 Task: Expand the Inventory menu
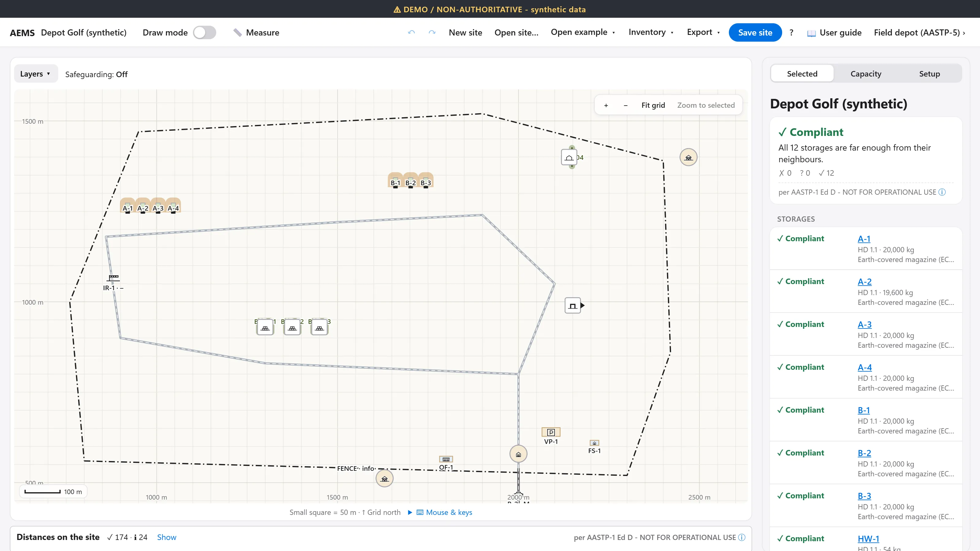coord(651,32)
